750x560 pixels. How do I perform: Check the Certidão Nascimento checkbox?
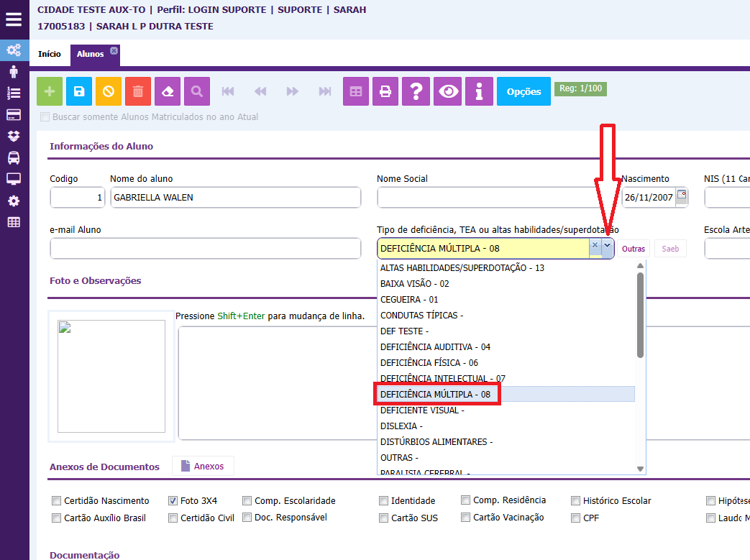[x=57, y=501]
